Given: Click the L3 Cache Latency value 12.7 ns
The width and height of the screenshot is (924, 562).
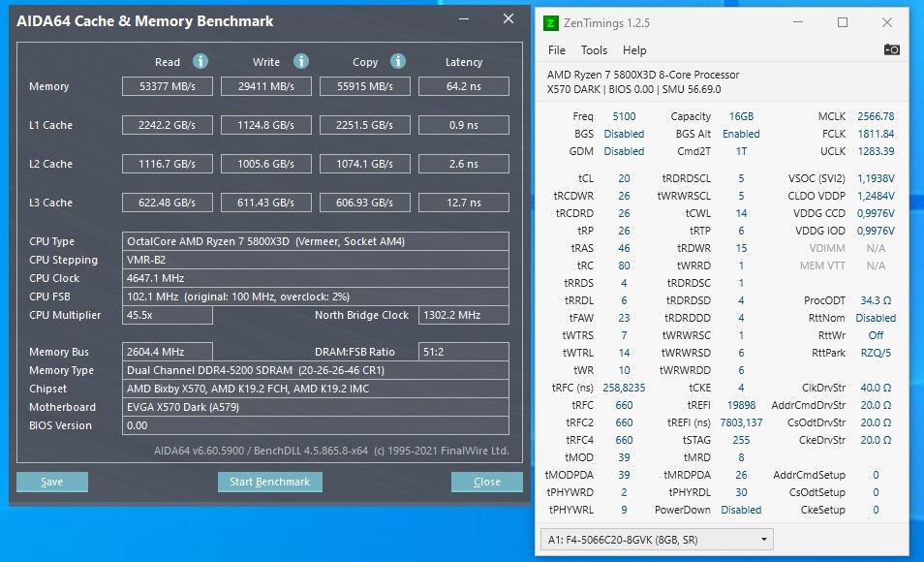Looking at the screenshot, I should [464, 203].
